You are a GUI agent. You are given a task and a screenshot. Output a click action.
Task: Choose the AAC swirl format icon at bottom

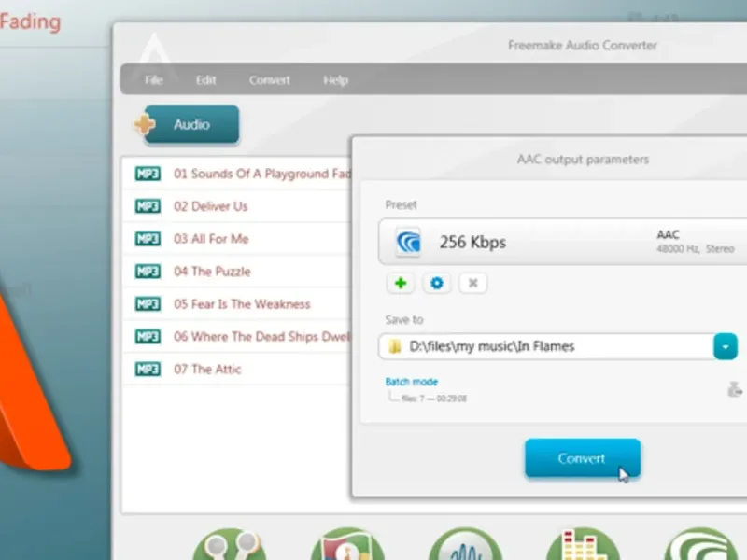coord(701,544)
